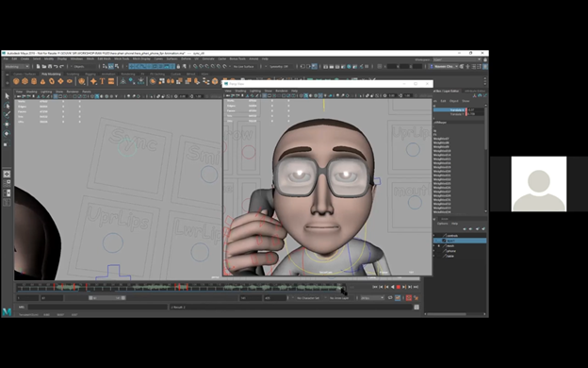588x368 pixels.
Task: Click the SVG shelf icon beside Type tool
Action: (111, 81)
